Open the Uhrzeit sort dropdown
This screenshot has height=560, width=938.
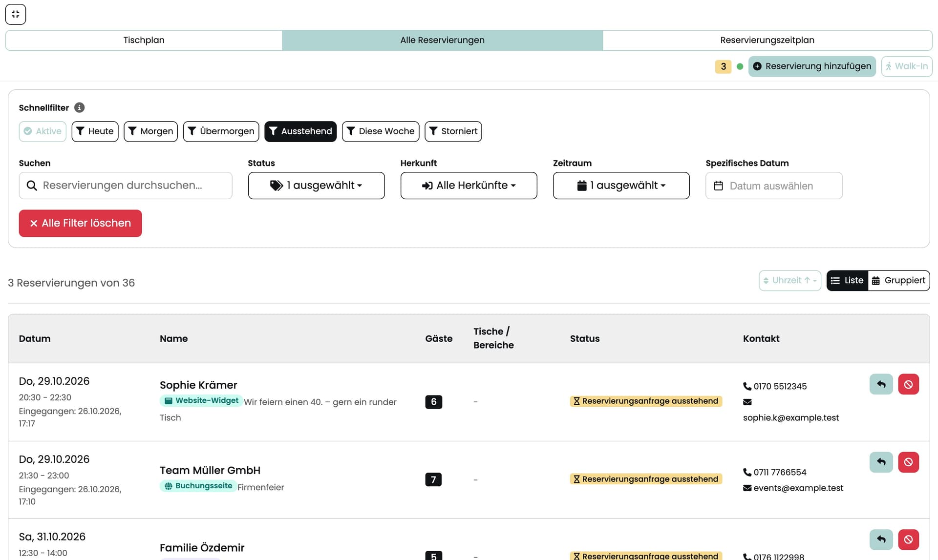point(789,281)
